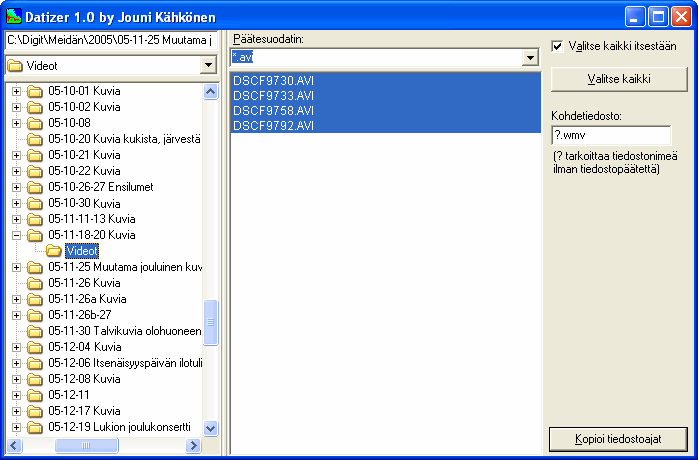
Task: Click the Datizer app icon in title bar
Action: [13, 16]
